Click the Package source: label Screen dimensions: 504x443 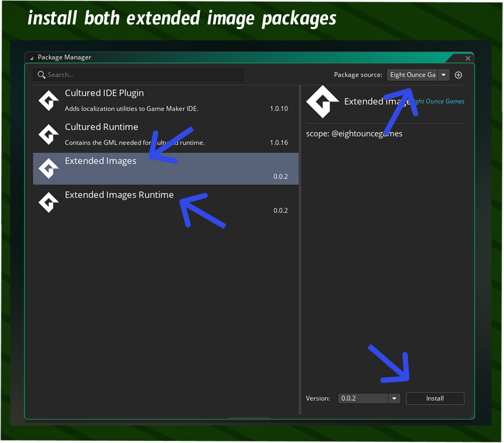point(358,75)
